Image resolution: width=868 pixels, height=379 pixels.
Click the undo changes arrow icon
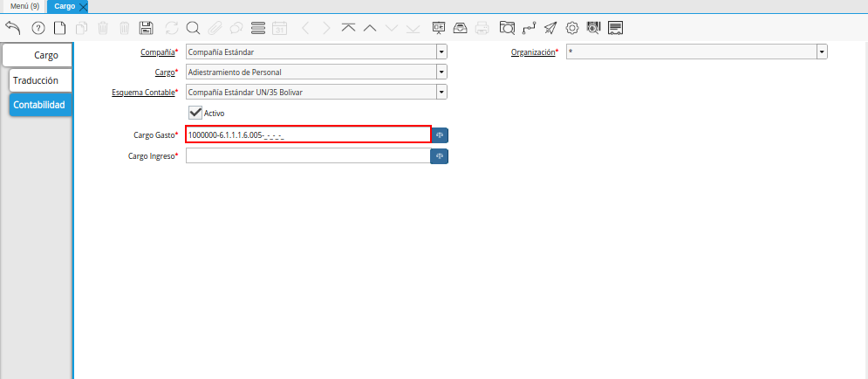click(x=13, y=28)
